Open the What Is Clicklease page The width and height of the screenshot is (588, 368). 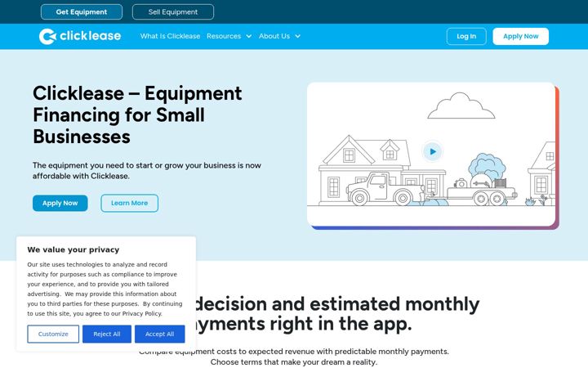(170, 37)
